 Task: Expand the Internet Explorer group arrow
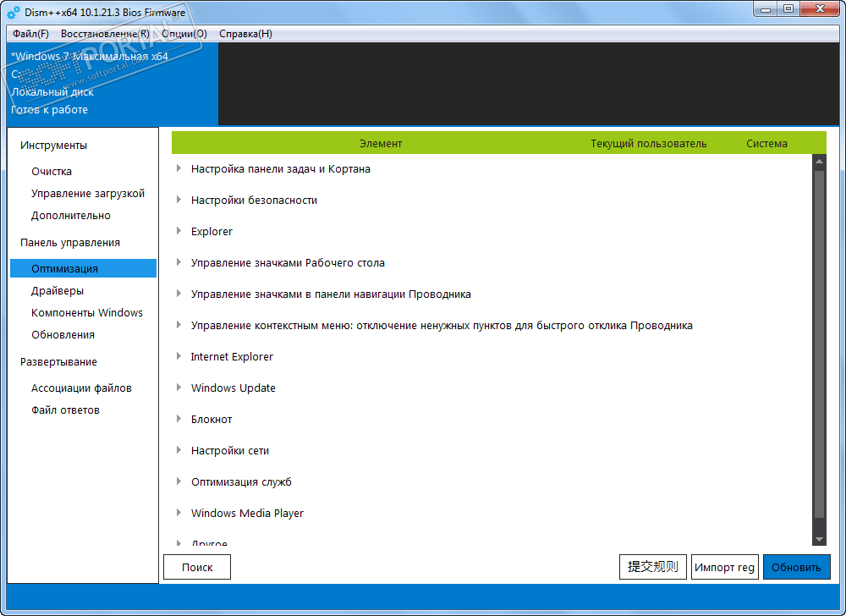(x=179, y=356)
